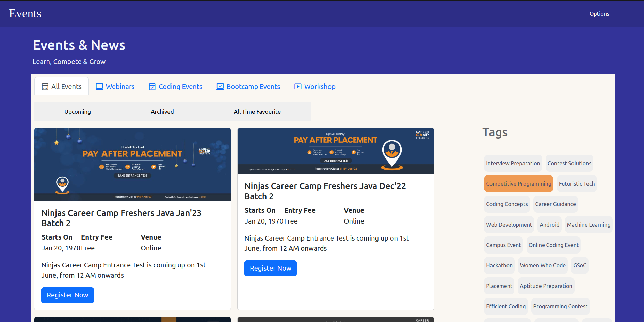Select the Interview Preparation tag
The height and width of the screenshot is (322, 644).
tap(513, 163)
